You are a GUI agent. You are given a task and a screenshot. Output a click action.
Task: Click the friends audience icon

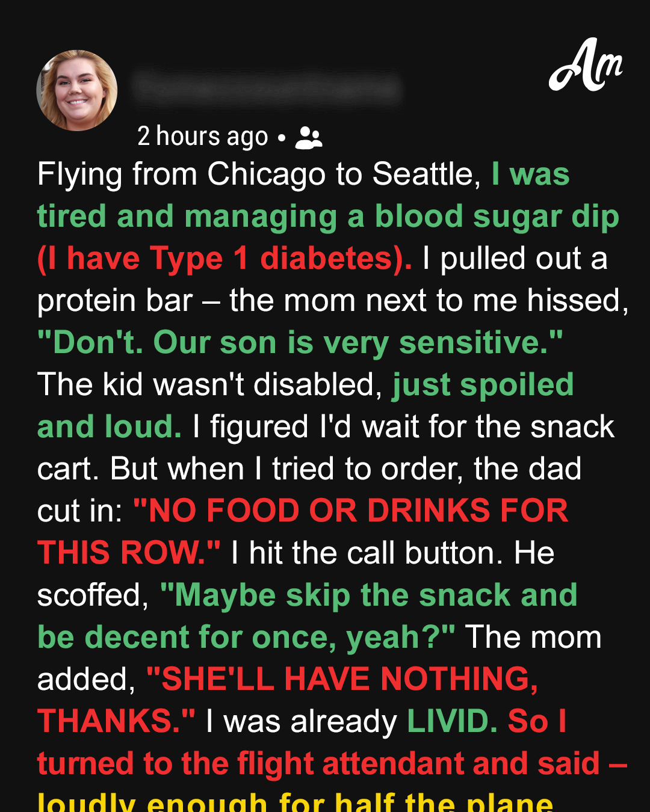pyautogui.click(x=309, y=138)
